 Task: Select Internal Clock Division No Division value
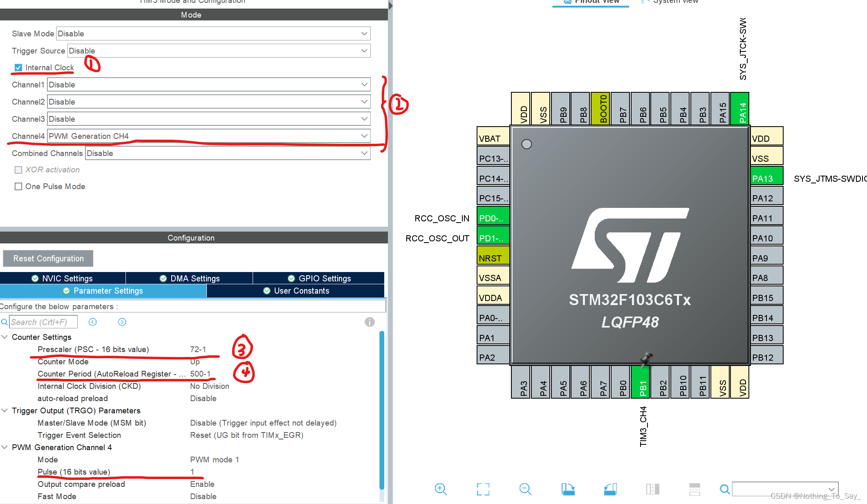pyautogui.click(x=210, y=386)
